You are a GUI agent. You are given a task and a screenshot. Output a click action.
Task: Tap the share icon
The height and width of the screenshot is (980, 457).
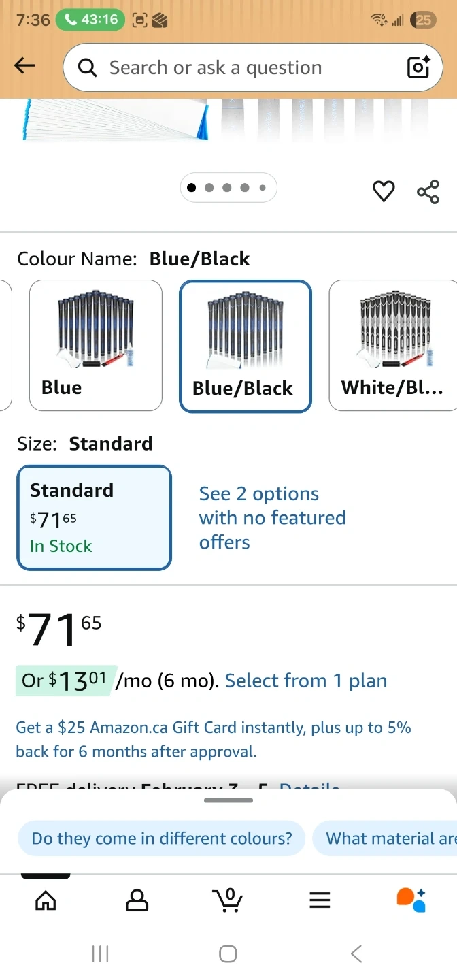pyautogui.click(x=428, y=192)
